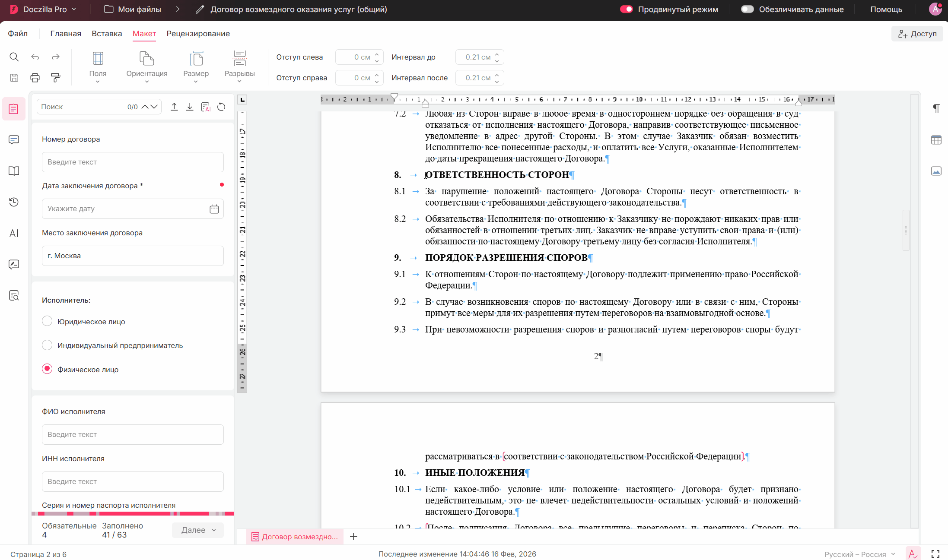Enter fullscreen mode icon
948x560 pixels.
coord(935,554)
